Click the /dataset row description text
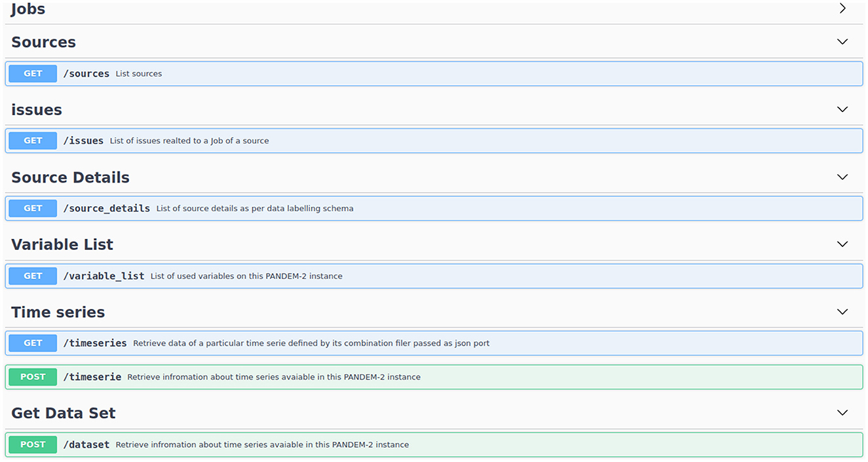This screenshot has width=868, height=462. click(262, 444)
